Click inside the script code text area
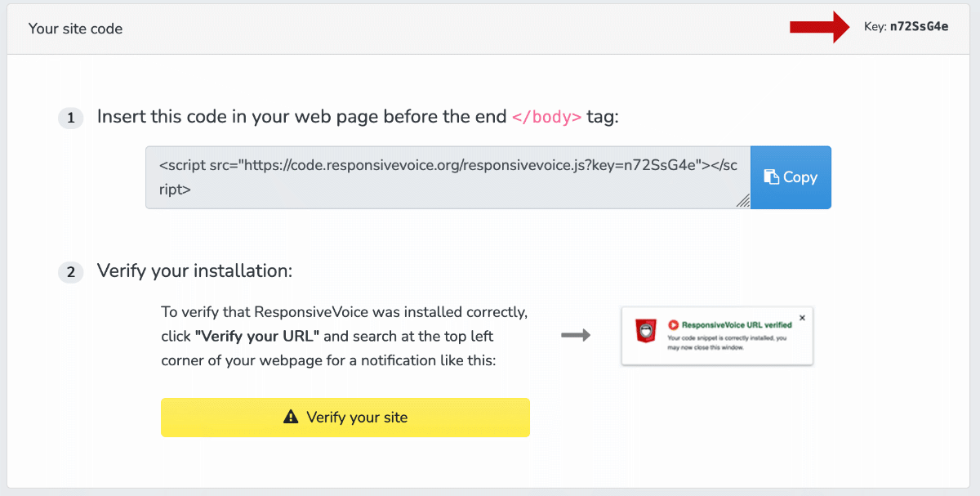 448,177
